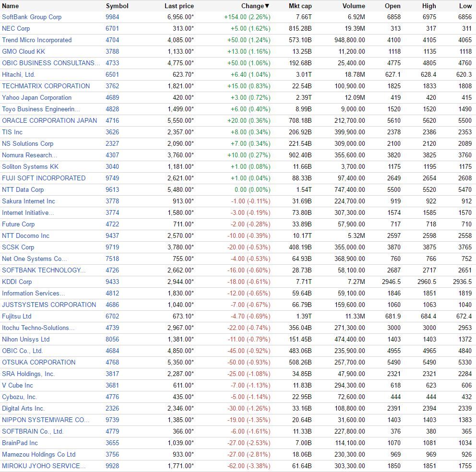Screen dimensions: 476x472
Task: Open Mamezou Holdings Co Ltd link
Action: pos(38,455)
